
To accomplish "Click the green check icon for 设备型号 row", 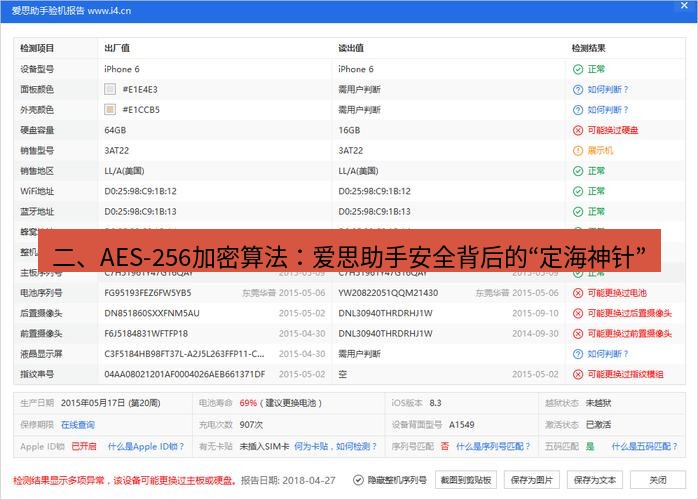I will coord(578,69).
